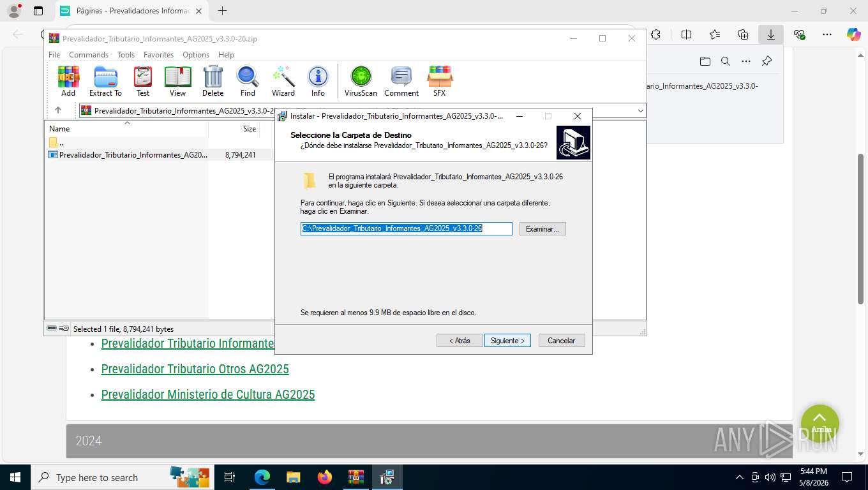Open the Favorites menu in WinRAR
Screen dimensions: 868x490
pyautogui.click(x=158, y=55)
